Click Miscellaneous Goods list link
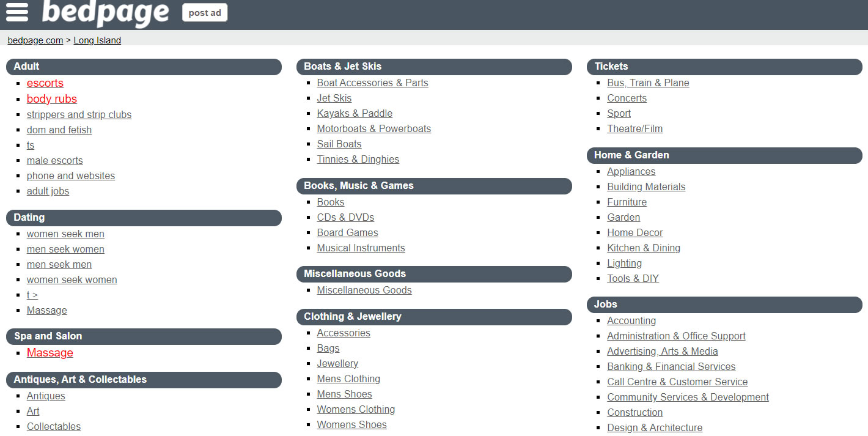Screen dimensions: 868x436 tap(364, 290)
